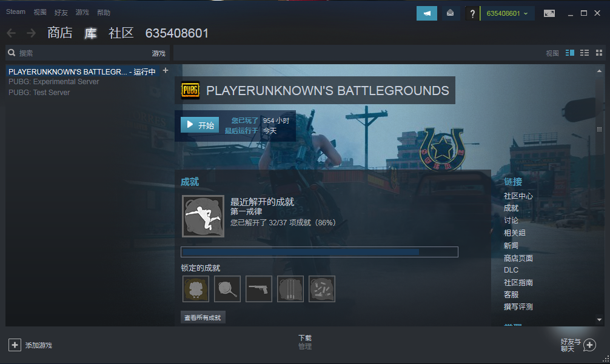Select PUBG: Test Server in library

coord(39,93)
